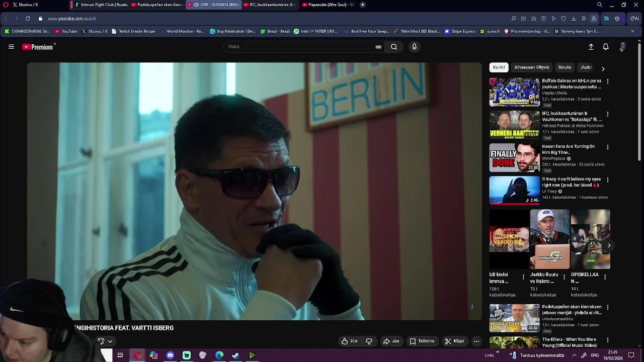Expand hidden bookmarks with double chevron
Viewport: 644px width, 362px height.
pos(632,31)
